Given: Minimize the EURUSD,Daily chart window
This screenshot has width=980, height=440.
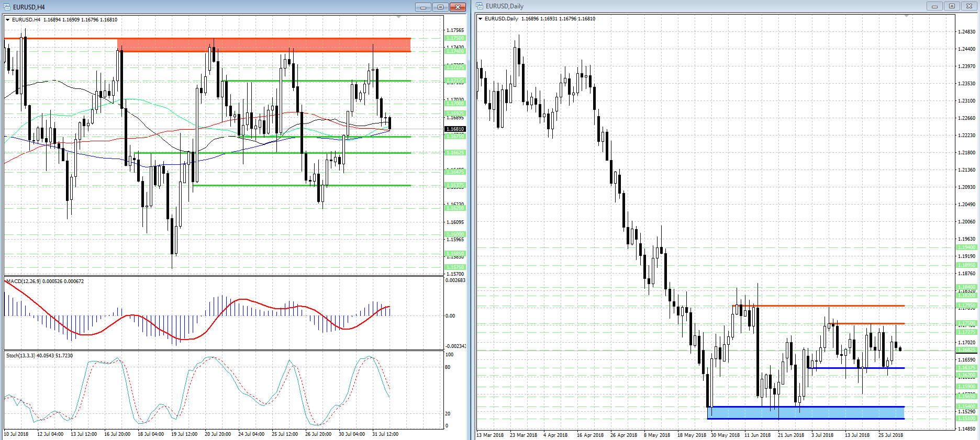Looking at the screenshot, I should pos(934,6).
